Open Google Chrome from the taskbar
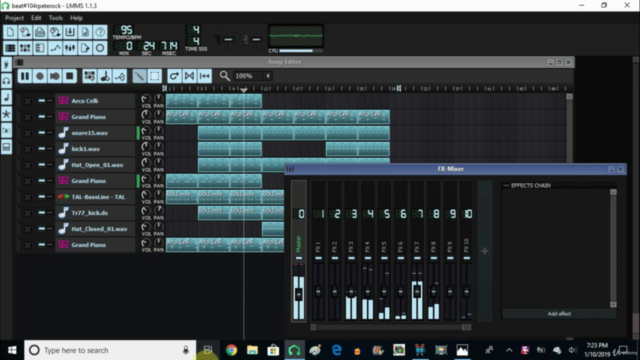The height and width of the screenshot is (360, 640). 231,350
